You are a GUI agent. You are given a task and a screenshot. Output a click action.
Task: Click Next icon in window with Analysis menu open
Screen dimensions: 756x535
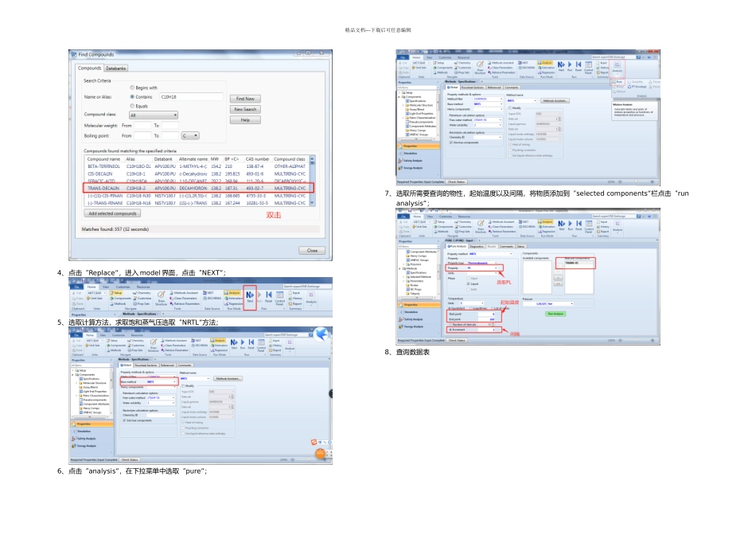coord(561,66)
